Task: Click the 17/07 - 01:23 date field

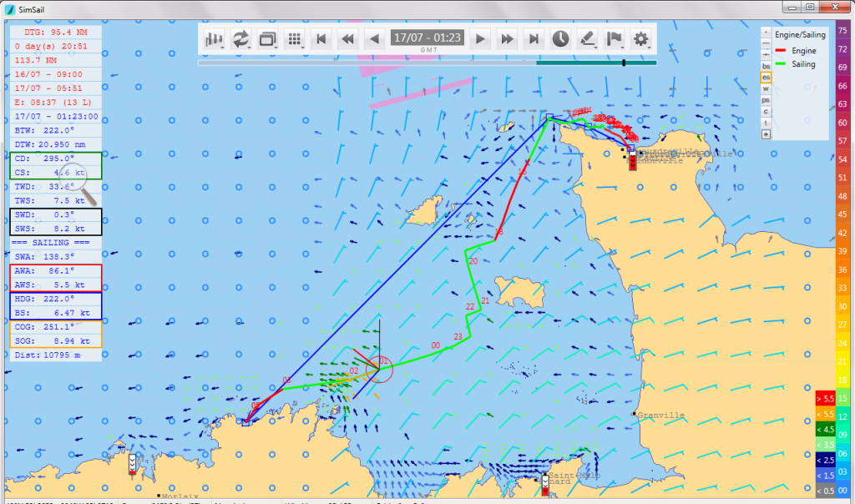Action: [427, 38]
